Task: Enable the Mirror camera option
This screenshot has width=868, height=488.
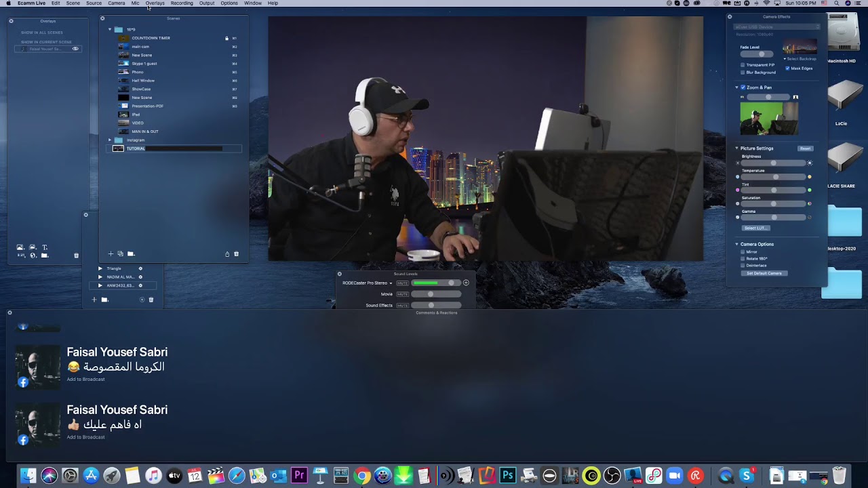Action: (743, 252)
